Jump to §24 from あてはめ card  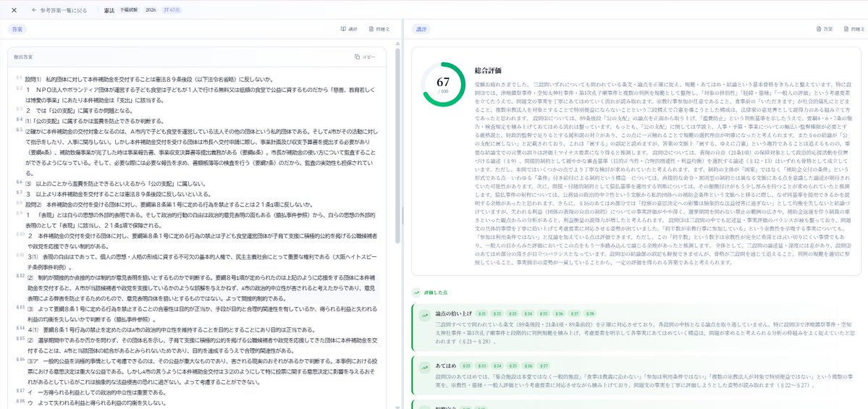(x=497, y=366)
